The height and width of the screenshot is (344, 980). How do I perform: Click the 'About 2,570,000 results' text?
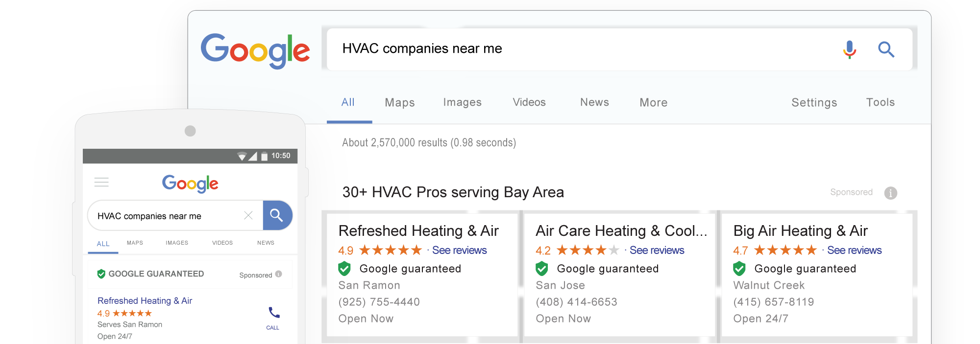[429, 142]
